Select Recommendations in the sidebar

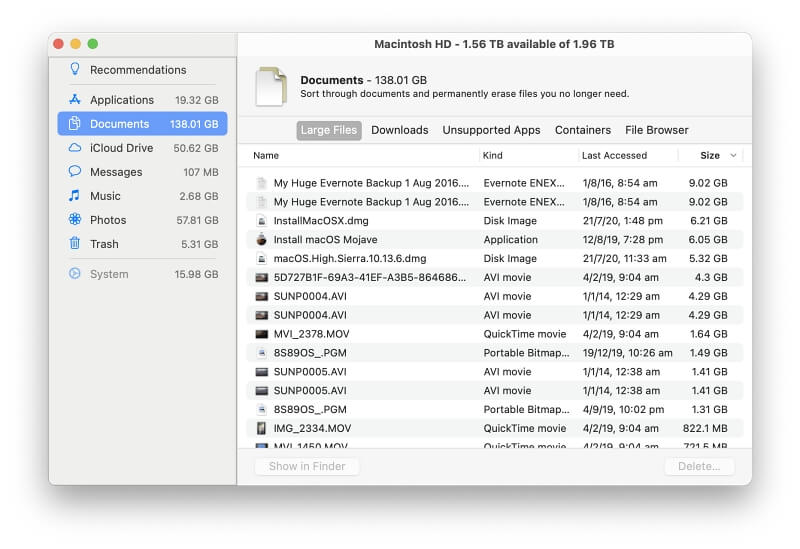pos(142,69)
